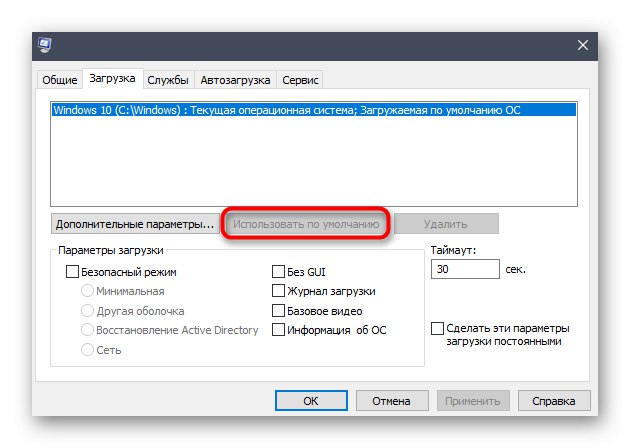Open the Сервис tab
The width and height of the screenshot is (630, 448).
(x=300, y=80)
